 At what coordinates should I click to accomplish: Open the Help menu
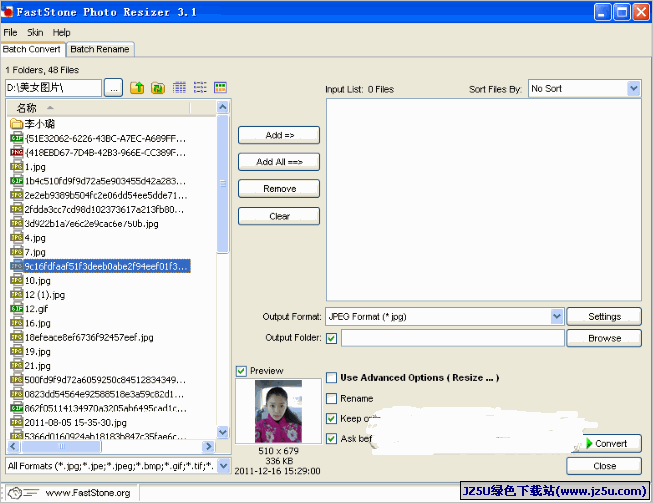(x=61, y=32)
